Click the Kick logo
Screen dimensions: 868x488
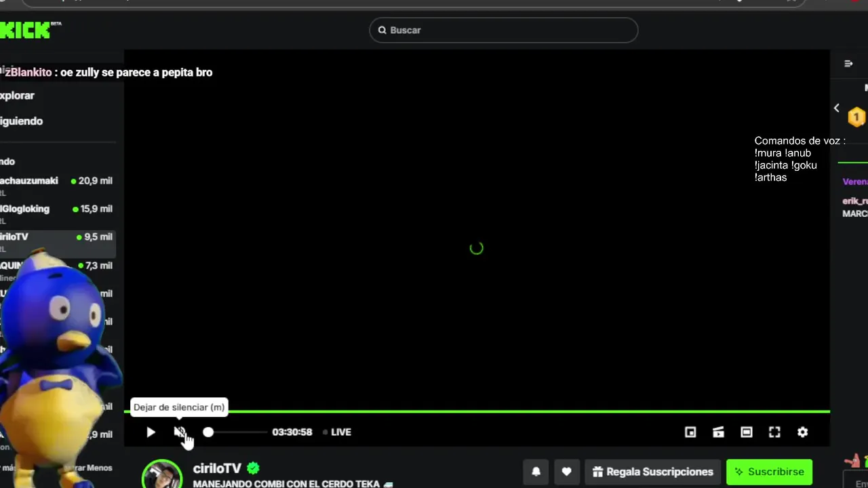click(30, 29)
